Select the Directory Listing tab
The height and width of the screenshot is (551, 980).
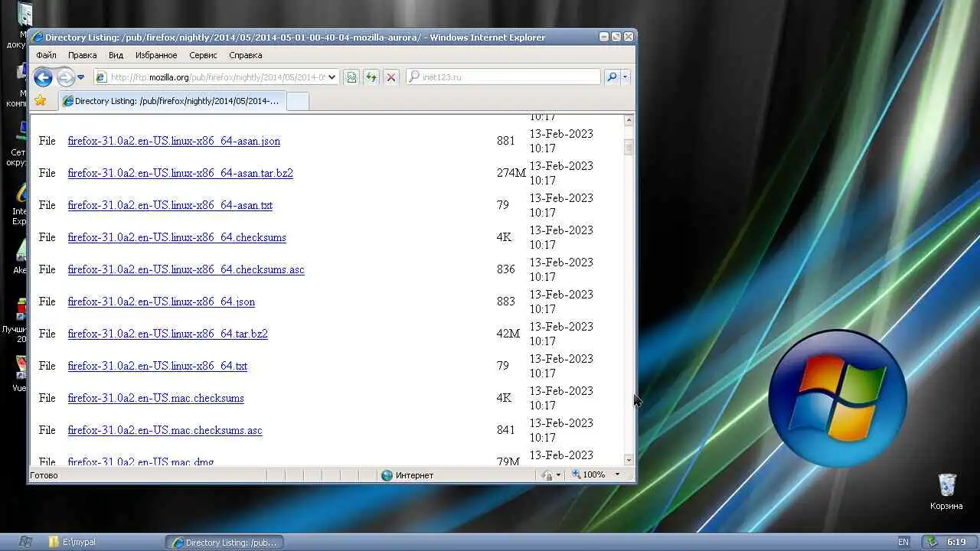[x=172, y=101]
